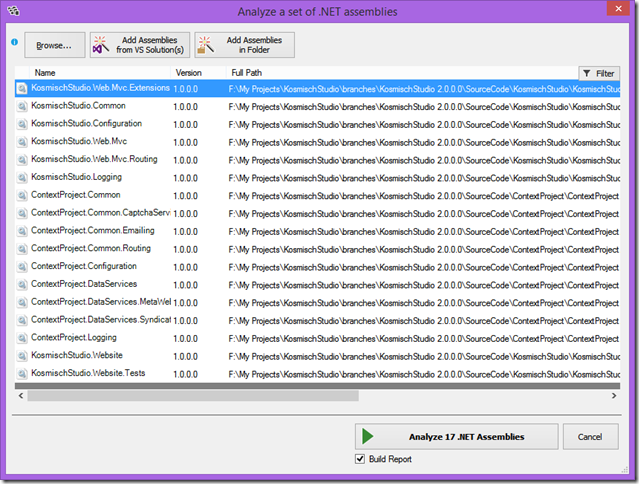
Task: Select KosmischStudio.Common assembly name
Action: point(78,106)
